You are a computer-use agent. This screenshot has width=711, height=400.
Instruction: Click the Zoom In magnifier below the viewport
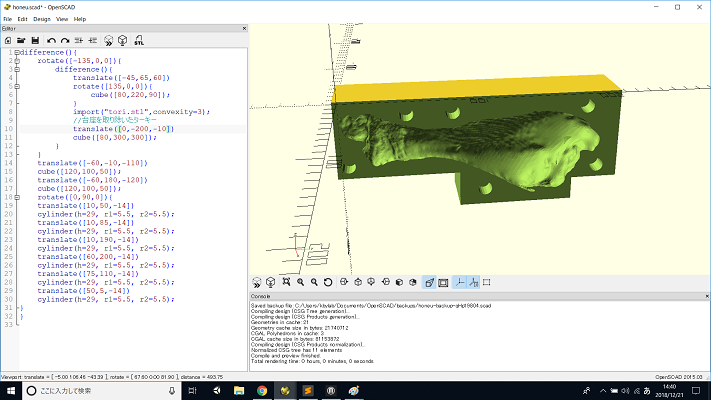(300, 282)
